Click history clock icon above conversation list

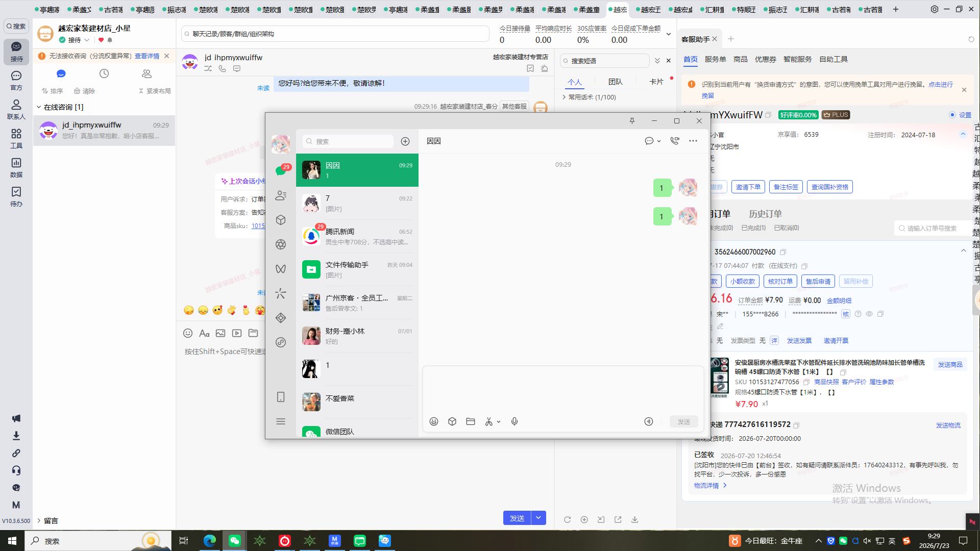pos(104,73)
